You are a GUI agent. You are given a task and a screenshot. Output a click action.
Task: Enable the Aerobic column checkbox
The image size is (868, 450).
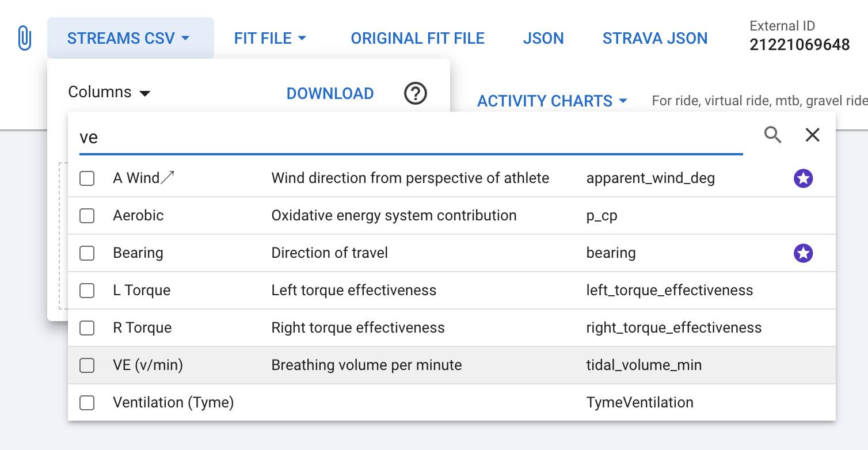pyautogui.click(x=87, y=216)
